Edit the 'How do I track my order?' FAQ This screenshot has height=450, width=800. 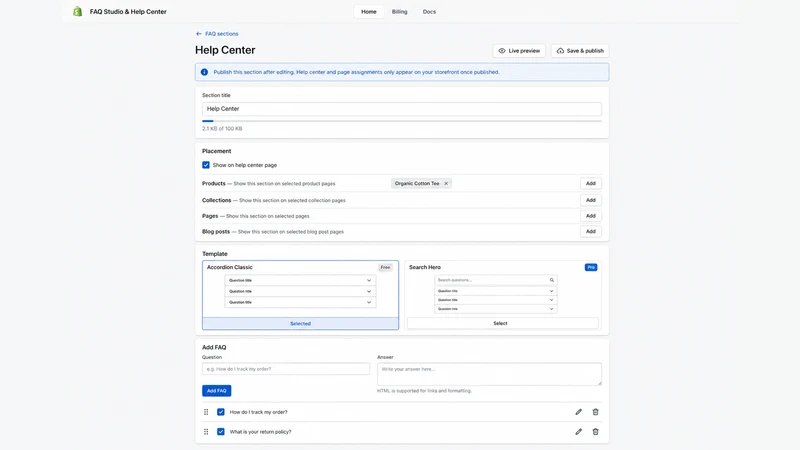(x=579, y=412)
